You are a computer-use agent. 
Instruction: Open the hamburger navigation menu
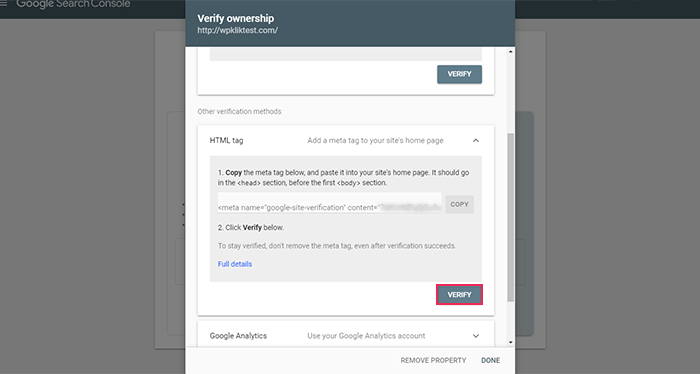click(4, 4)
